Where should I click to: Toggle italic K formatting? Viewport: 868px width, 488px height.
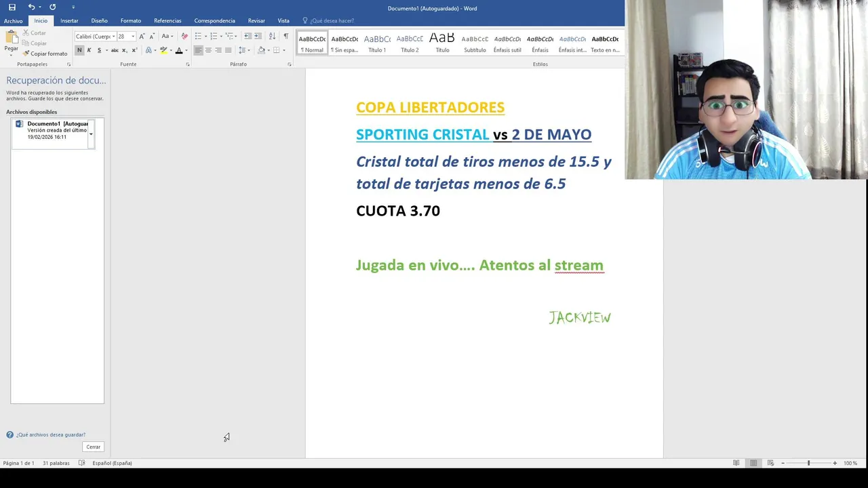[89, 50]
